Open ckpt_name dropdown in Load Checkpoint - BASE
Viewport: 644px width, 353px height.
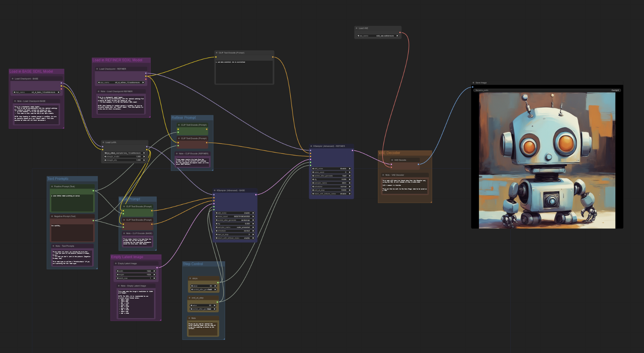point(36,92)
